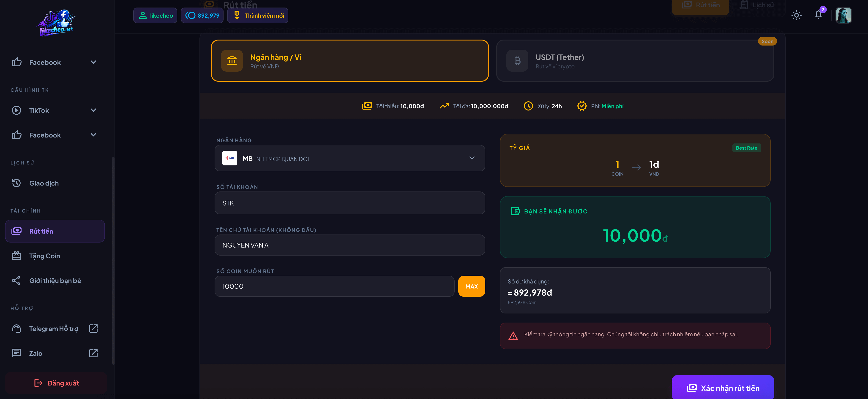The image size is (868, 399).
Task: Click the ≈892,978đ available balance
Action: tap(530, 293)
